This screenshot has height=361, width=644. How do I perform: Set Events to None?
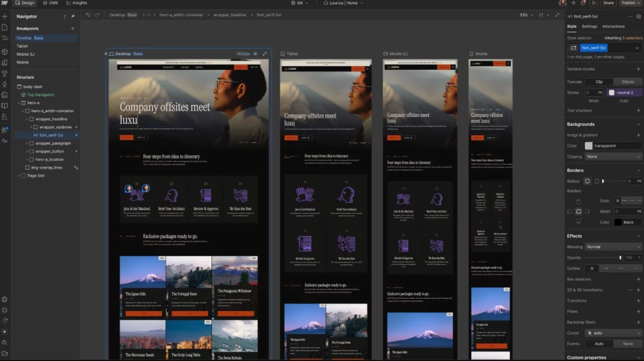[628, 343]
